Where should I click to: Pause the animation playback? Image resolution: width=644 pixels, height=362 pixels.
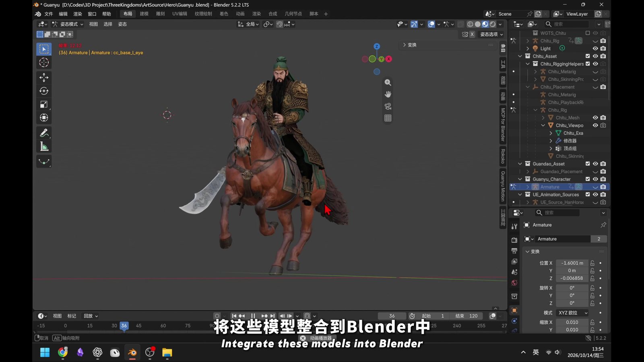pos(253,316)
